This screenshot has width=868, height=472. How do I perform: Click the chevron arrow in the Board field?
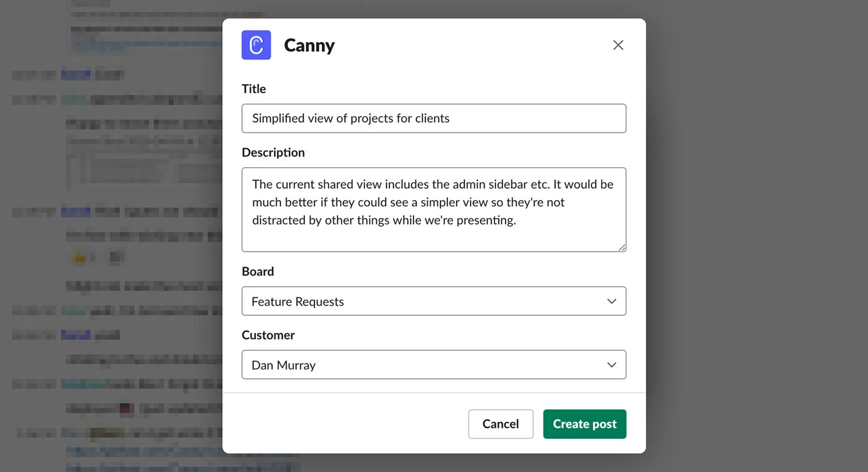coord(611,301)
